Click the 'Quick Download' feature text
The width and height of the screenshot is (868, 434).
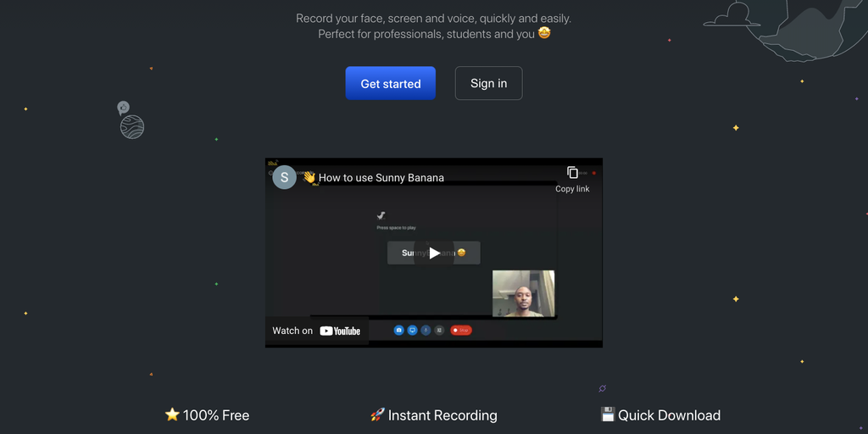pos(670,415)
